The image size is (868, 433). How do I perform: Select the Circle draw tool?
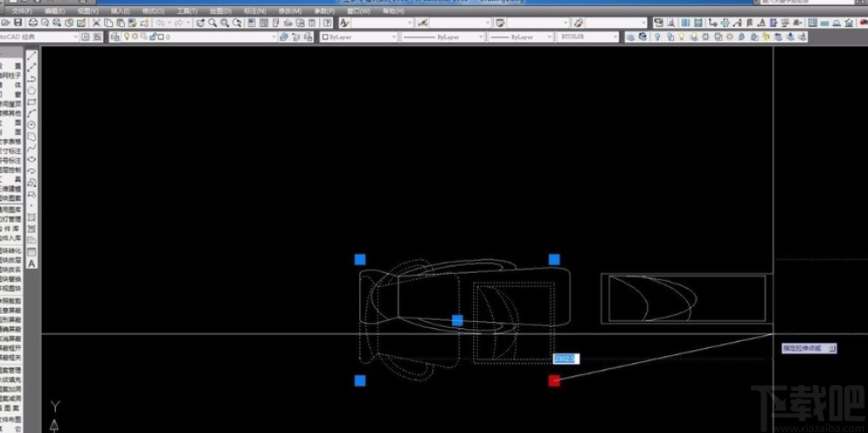[32, 124]
